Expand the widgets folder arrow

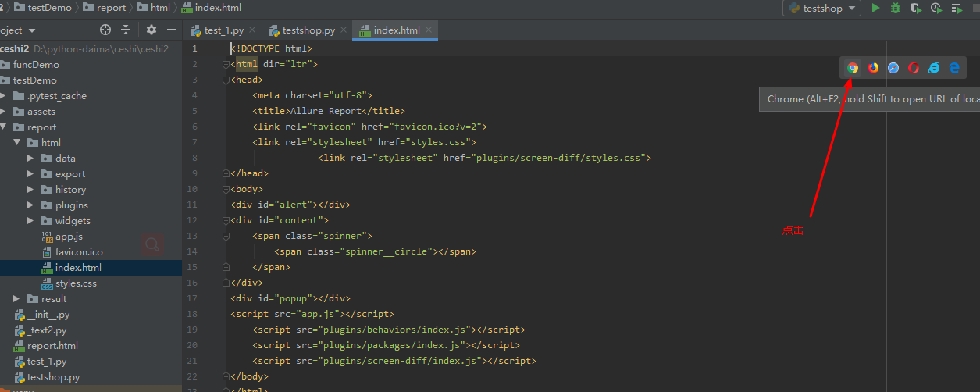tap(30, 220)
